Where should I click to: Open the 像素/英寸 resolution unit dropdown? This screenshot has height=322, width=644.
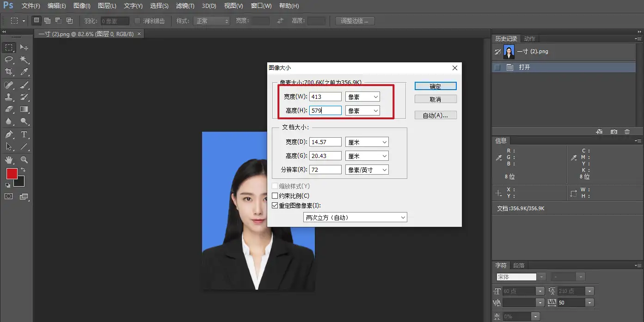pyautogui.click(x=367, y=170)
